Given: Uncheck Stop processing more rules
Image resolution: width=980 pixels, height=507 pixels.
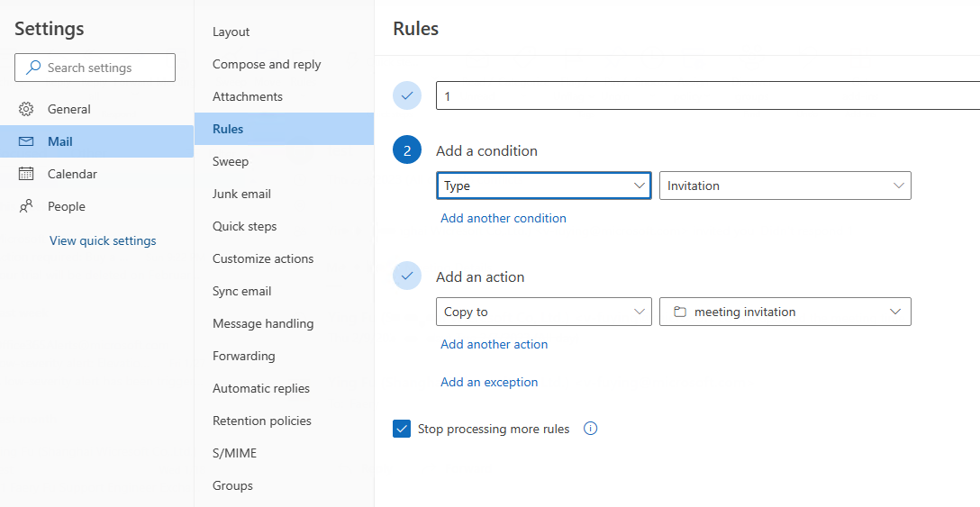Looking at the screenshot, I should point(402,429).
